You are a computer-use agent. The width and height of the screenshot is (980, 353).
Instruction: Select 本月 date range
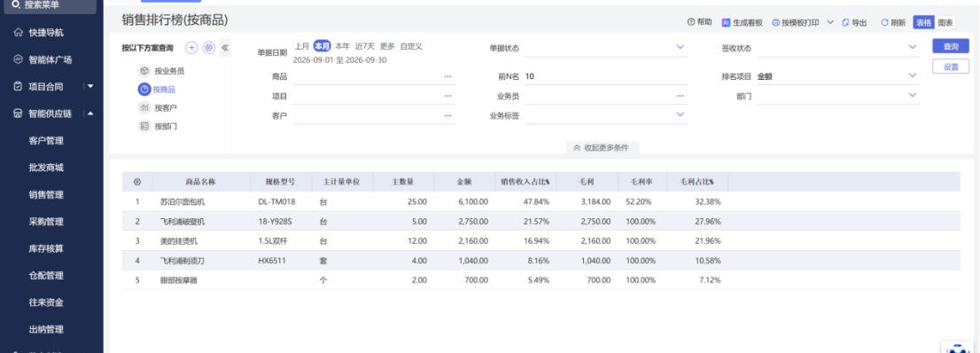pyautogui.click(x=322, y=46)
